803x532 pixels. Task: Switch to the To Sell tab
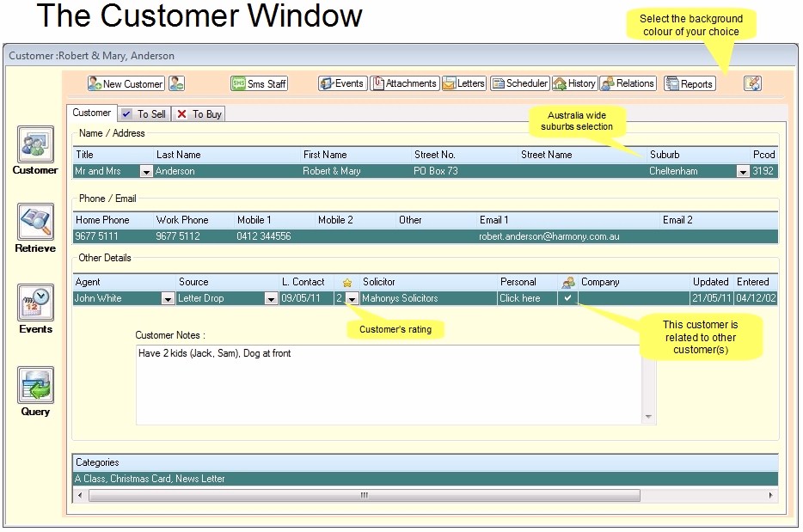click(x=144, y=113)
